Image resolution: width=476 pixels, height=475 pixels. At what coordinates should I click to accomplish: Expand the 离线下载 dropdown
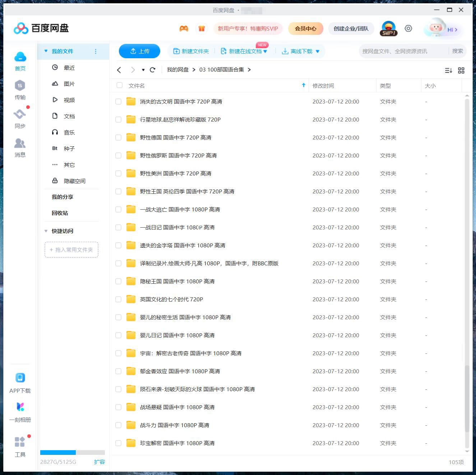click(317, 51)
